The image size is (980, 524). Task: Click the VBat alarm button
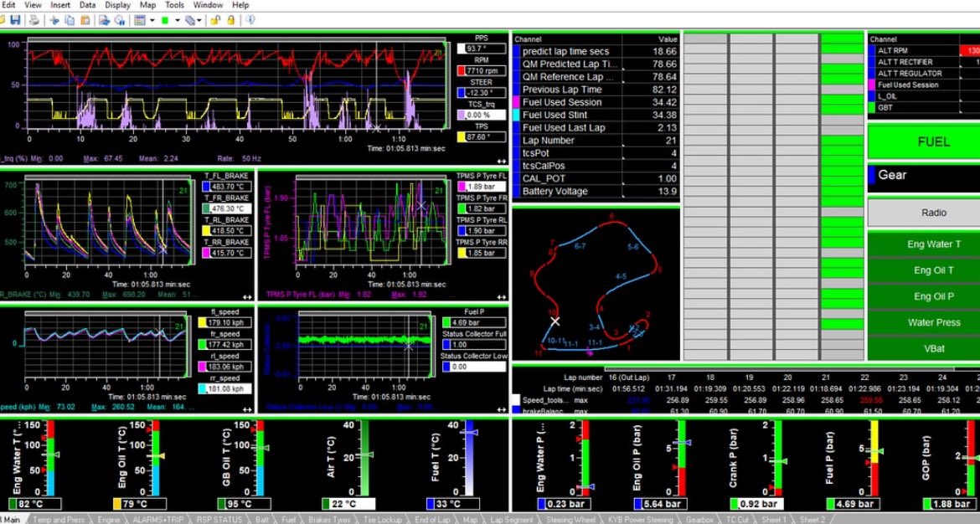click(x=925, y=348)
